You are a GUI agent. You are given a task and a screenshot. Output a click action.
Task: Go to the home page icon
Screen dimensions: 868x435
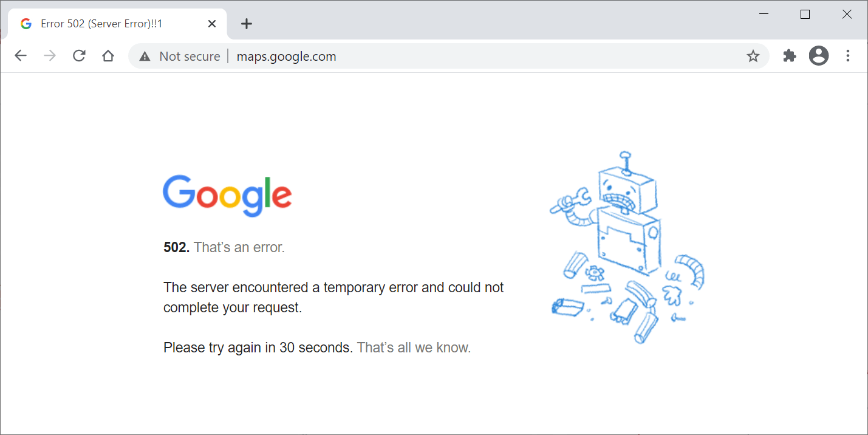pyautogui.click(x=108, y=56)
